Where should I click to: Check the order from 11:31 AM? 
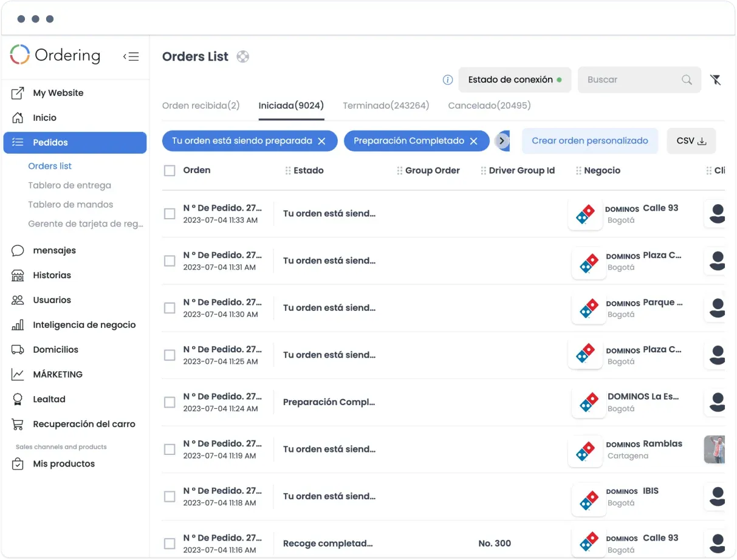click(170, 261)
